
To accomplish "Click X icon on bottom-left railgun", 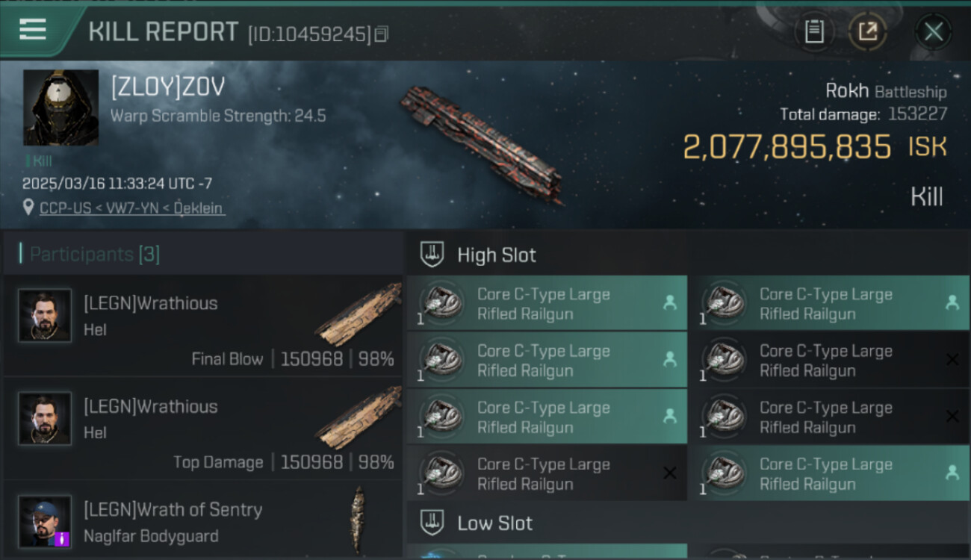I will point(669,473).
